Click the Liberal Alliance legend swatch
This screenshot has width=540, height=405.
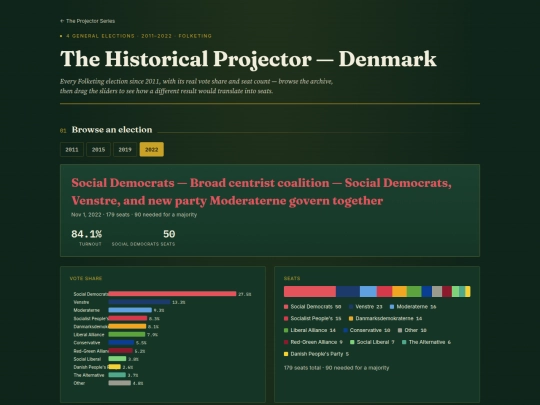point(286,330)
